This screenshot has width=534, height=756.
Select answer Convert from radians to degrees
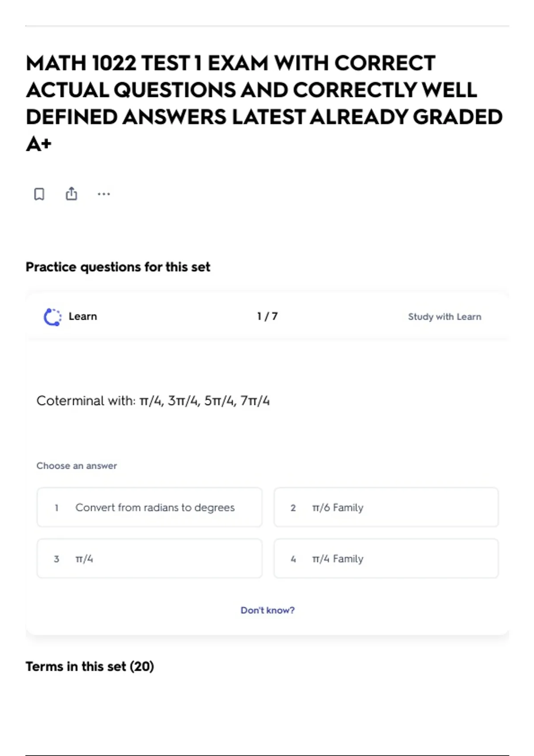pyautogui.click(x=150, y=507)
